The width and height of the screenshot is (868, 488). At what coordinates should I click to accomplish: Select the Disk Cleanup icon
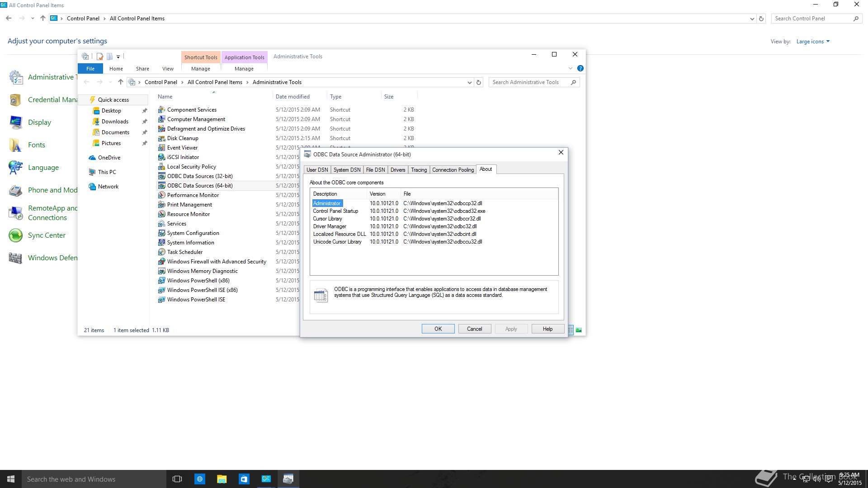(x=161, y=138)
